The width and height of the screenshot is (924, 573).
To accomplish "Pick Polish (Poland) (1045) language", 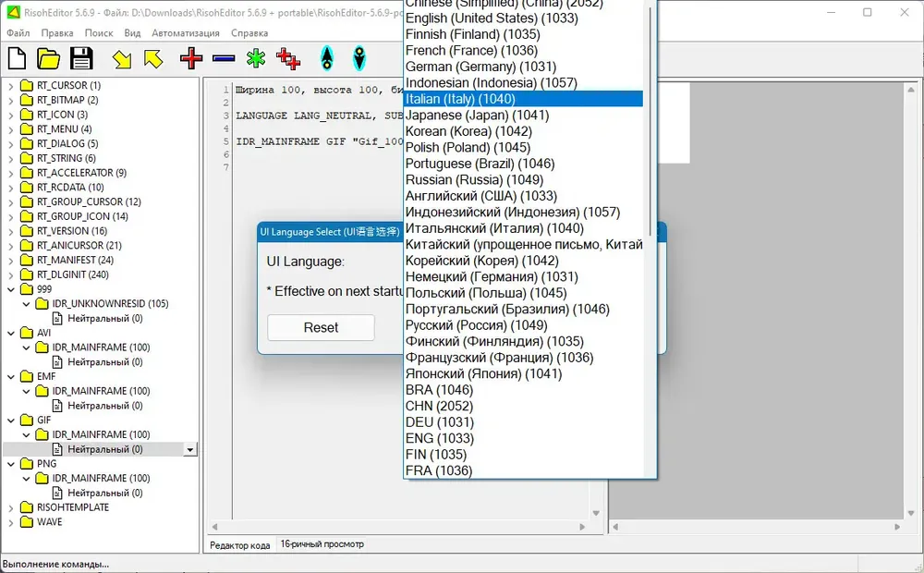I will point(523,147).
